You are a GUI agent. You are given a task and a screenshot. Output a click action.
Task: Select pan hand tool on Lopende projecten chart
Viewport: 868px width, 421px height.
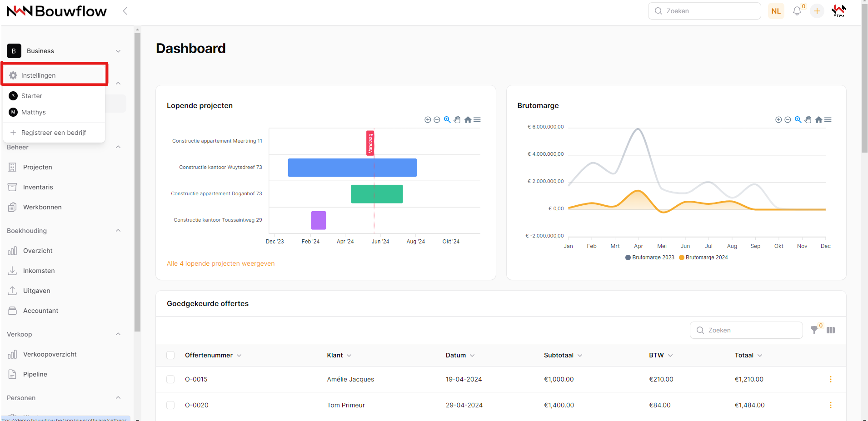click(x=457, y=120)
